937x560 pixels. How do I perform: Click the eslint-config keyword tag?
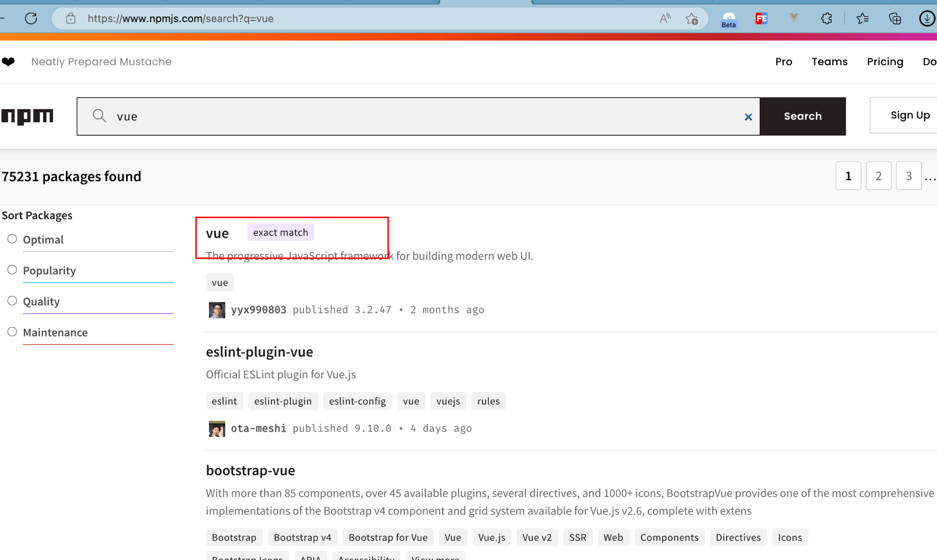[357, 401]
